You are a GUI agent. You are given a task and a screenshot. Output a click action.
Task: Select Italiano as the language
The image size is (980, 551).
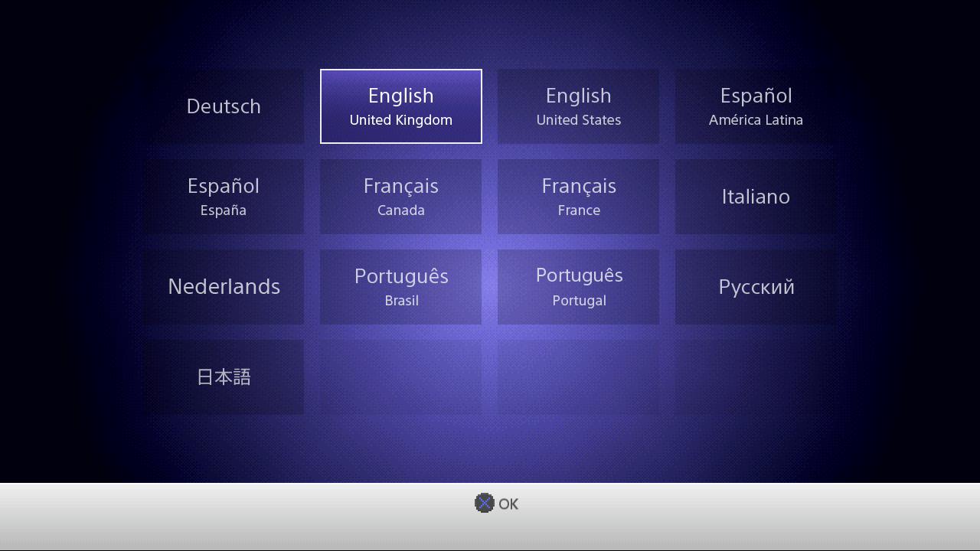coord(756,197)
